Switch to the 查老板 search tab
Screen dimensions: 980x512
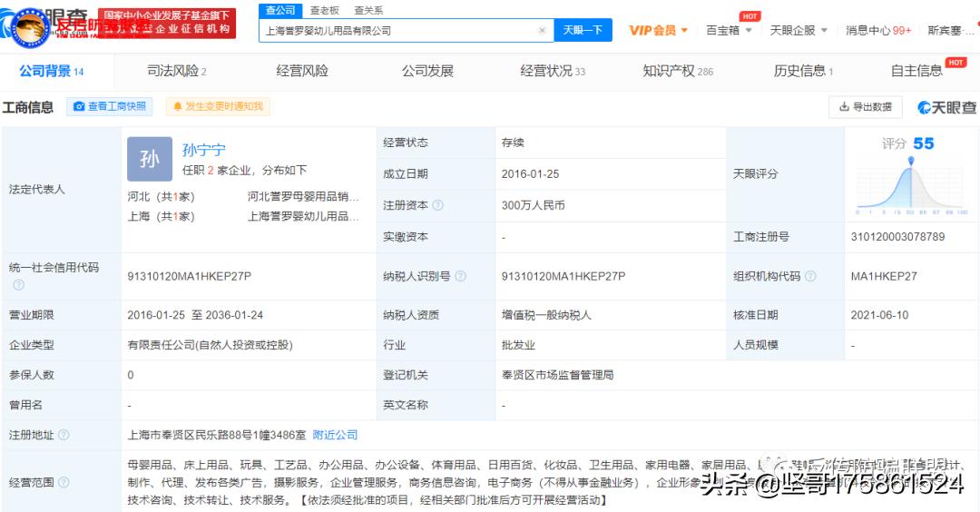pos(324,10)
